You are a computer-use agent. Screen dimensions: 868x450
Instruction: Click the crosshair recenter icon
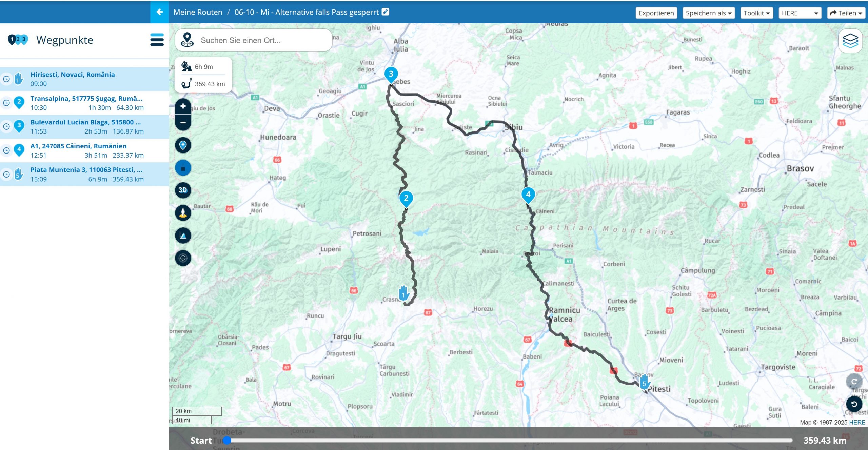point(183,258)
